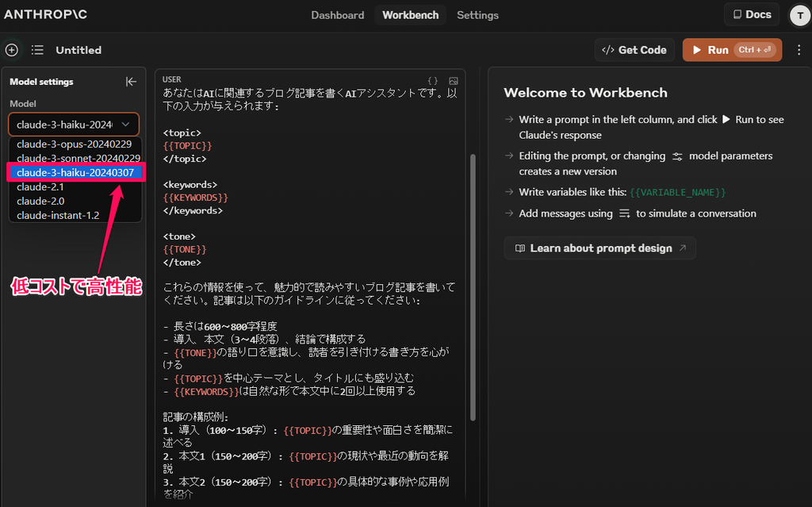The height and width of the screenshot is (507, 812).
Task: Add an image to the USER message
Action: point(453,81)
